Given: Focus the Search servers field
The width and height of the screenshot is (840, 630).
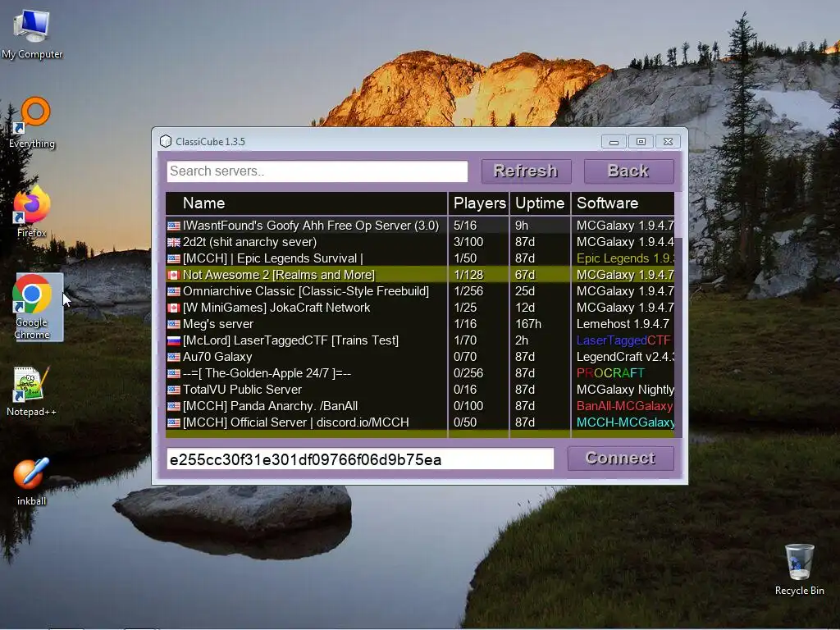Looking at the screenshot, I should pyautogui.click(x=317, y=171).
